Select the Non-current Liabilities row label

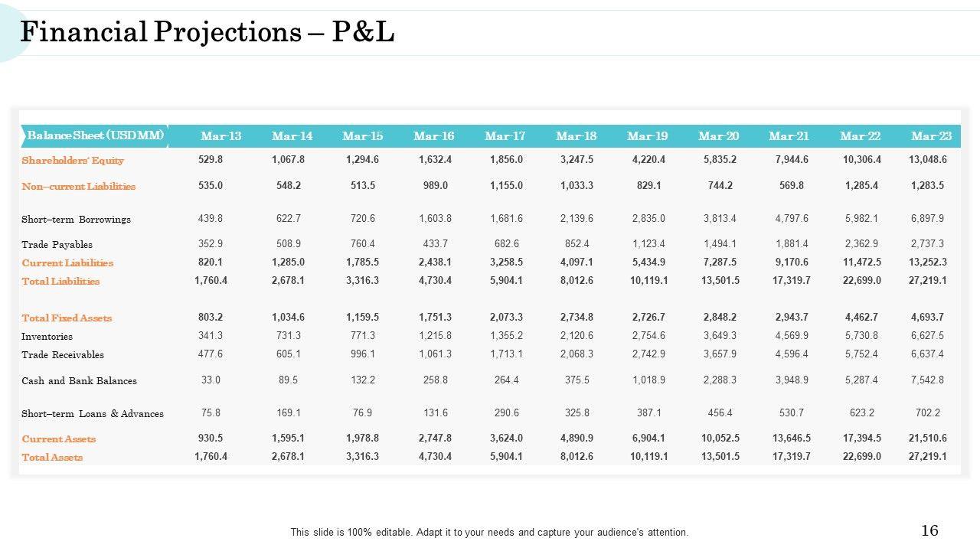pos(78,187)
